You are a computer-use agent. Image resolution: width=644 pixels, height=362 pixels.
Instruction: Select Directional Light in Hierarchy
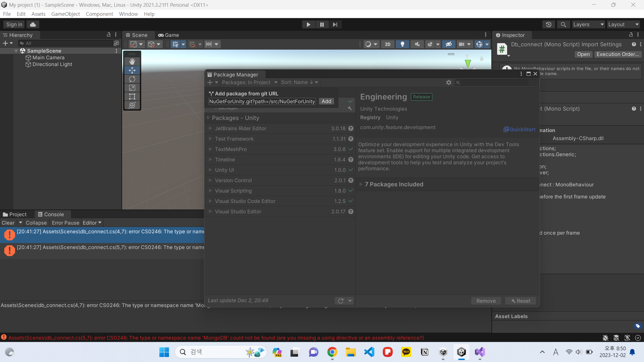click(52, 64)
